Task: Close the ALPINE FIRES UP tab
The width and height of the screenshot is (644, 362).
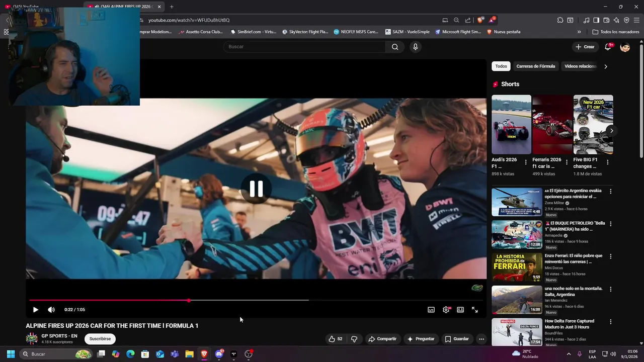Action: point(159,7)
